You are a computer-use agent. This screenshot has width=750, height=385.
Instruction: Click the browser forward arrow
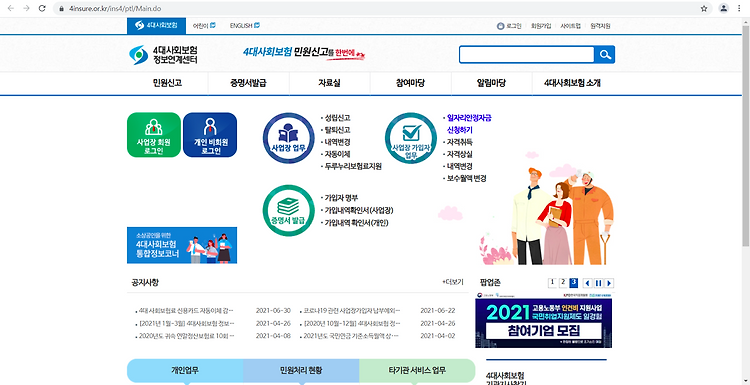[x=26, y=8]
